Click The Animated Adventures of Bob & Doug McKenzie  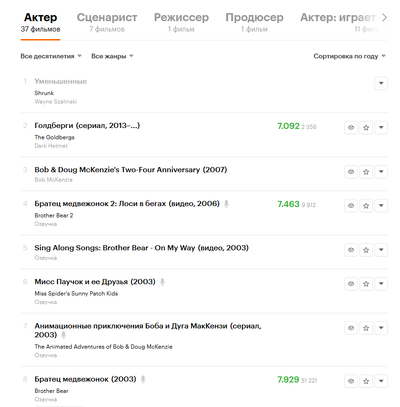[103, 347]
